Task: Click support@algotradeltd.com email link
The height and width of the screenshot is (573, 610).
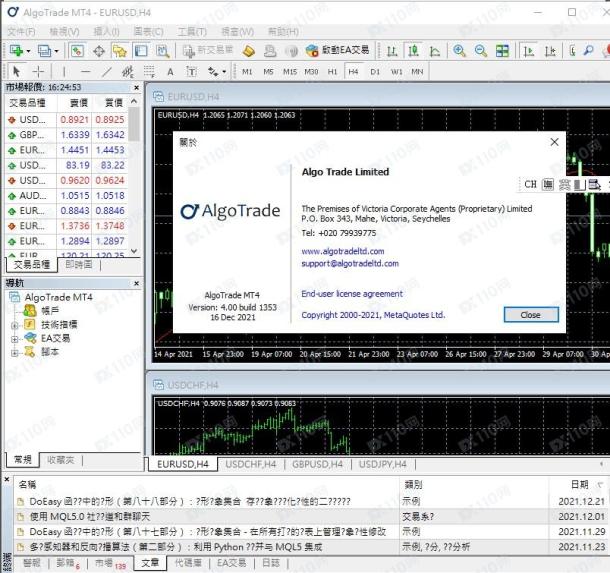Action: (350, 264)
